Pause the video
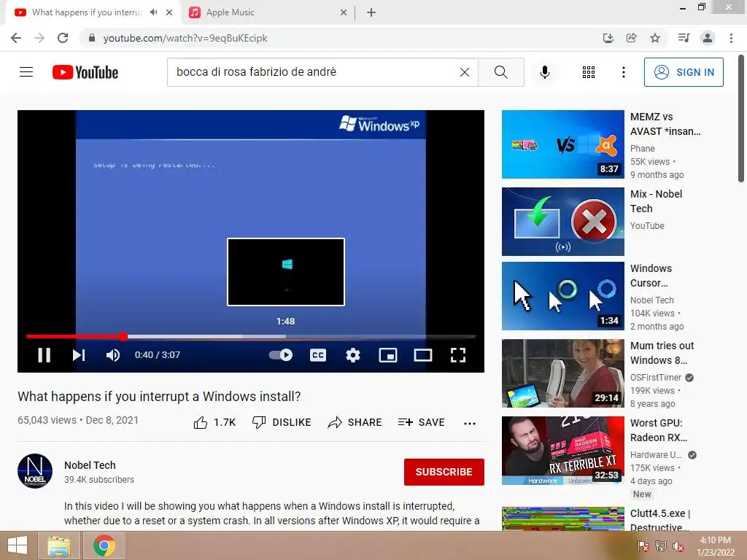The height and width of the screenshot is (560, 747). click(44, 355)
